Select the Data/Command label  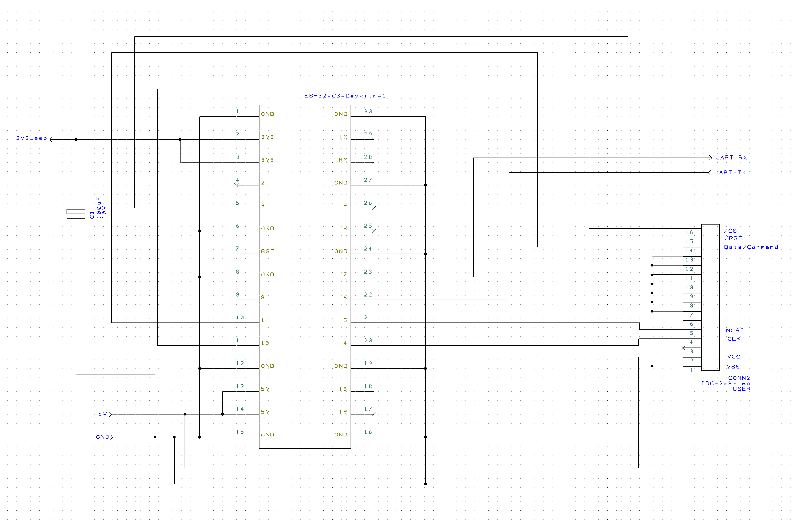pos(751,247)
